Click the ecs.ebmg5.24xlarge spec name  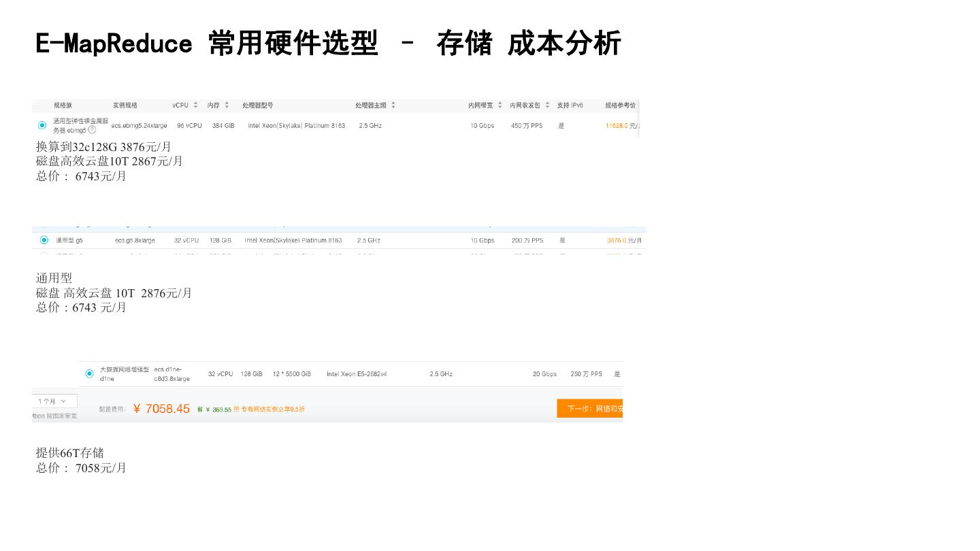pyautogui.click(x=139, y=126)
